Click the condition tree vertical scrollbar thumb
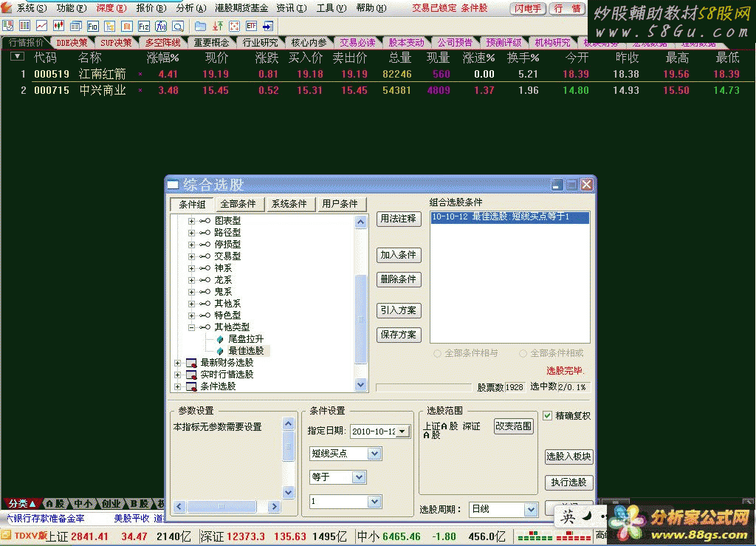 point(360,319)
